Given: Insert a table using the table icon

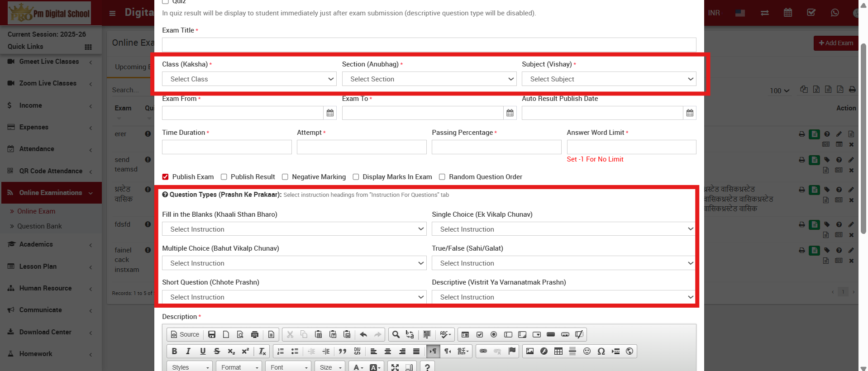Looking at the screenshot, I should pyautogui.click(x=558, y=351).
